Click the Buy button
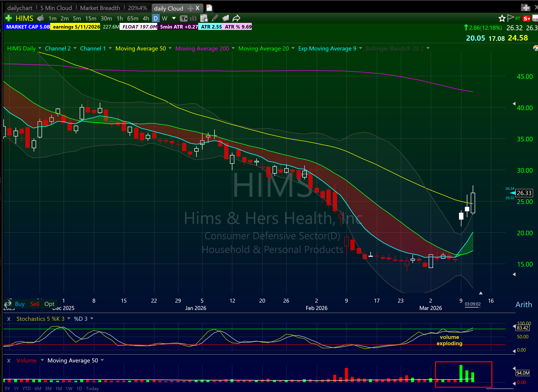538x392 pixels. click(20, 304)
